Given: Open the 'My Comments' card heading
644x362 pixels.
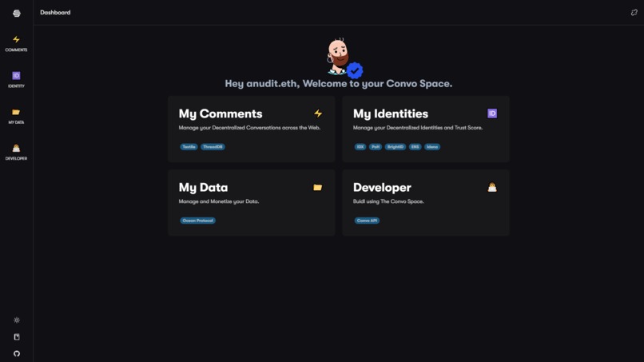Looking at the screenshot, I should 221,113.
